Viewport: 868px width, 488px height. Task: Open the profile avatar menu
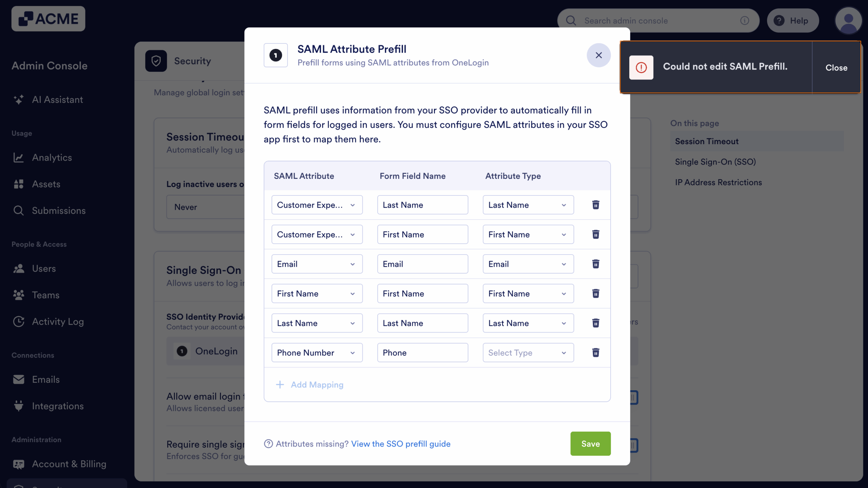point(848,20)
